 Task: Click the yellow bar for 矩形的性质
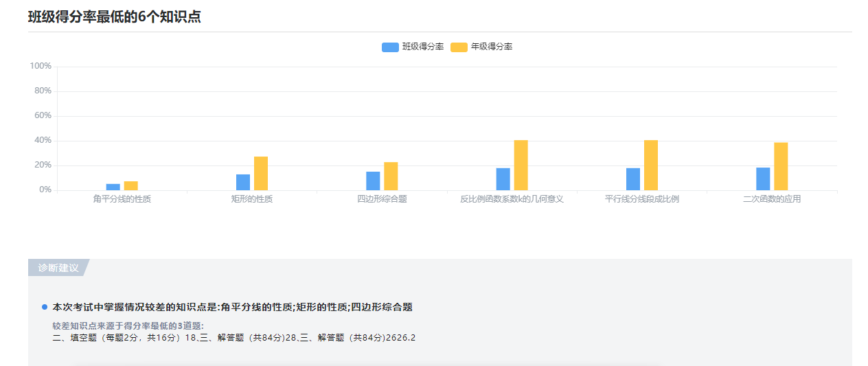click(261, 173)
